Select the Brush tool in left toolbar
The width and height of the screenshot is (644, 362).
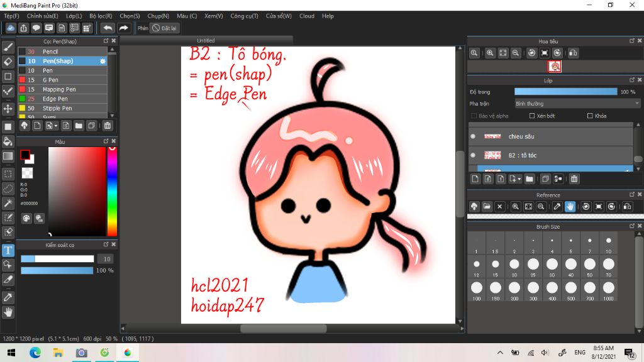point(8,47)
